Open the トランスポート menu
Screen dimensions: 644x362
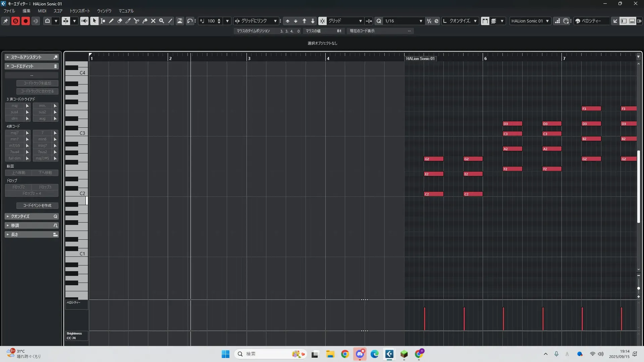coord(79,11)
